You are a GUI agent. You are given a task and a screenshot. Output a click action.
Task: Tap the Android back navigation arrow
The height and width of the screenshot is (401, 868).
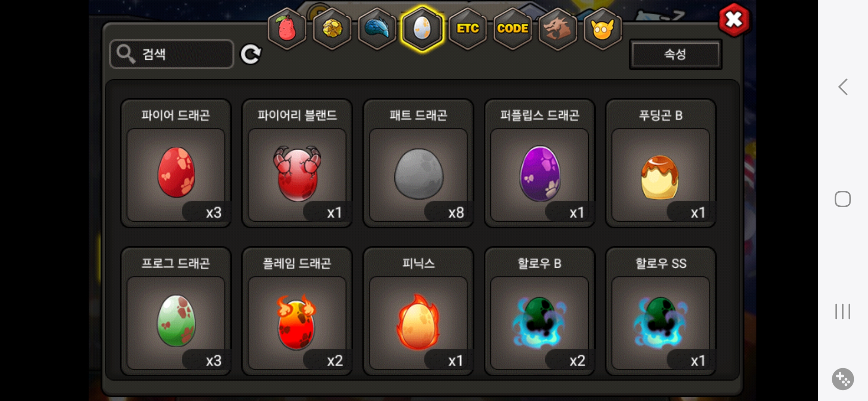(843, 87)
